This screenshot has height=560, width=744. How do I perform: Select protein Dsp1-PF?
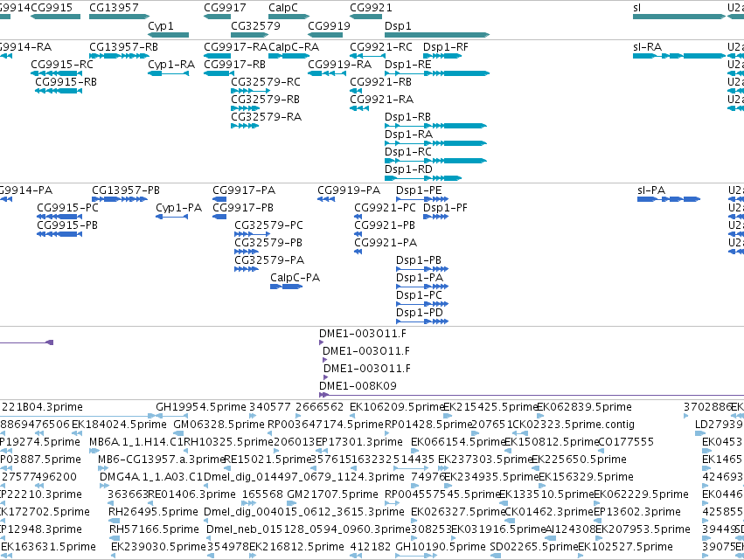435,217
